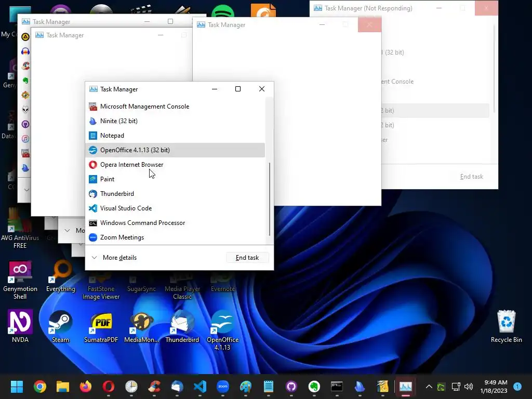Select Microsoft Management Console process row
Viewport: 532px width, 399px height.
pos(175,107)
